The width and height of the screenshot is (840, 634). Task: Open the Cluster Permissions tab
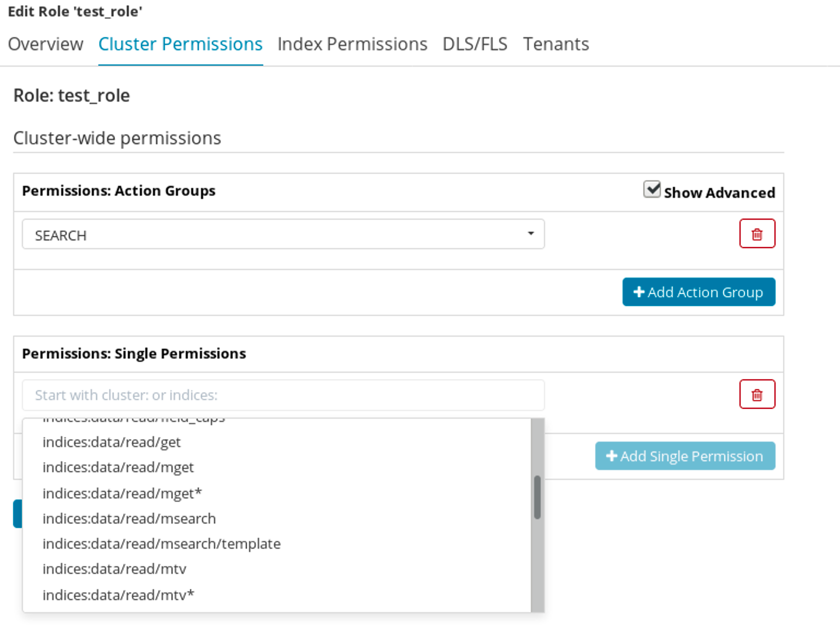coord(180,44)
